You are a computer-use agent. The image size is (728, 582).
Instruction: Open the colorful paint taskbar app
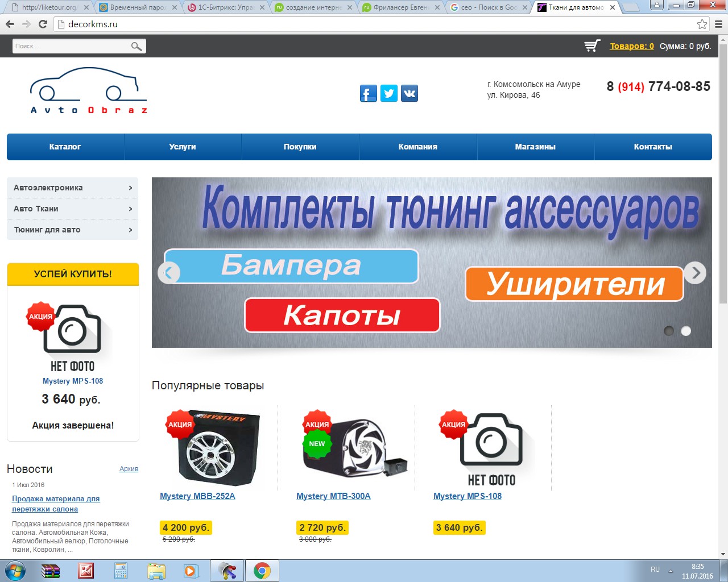[227, 571]
